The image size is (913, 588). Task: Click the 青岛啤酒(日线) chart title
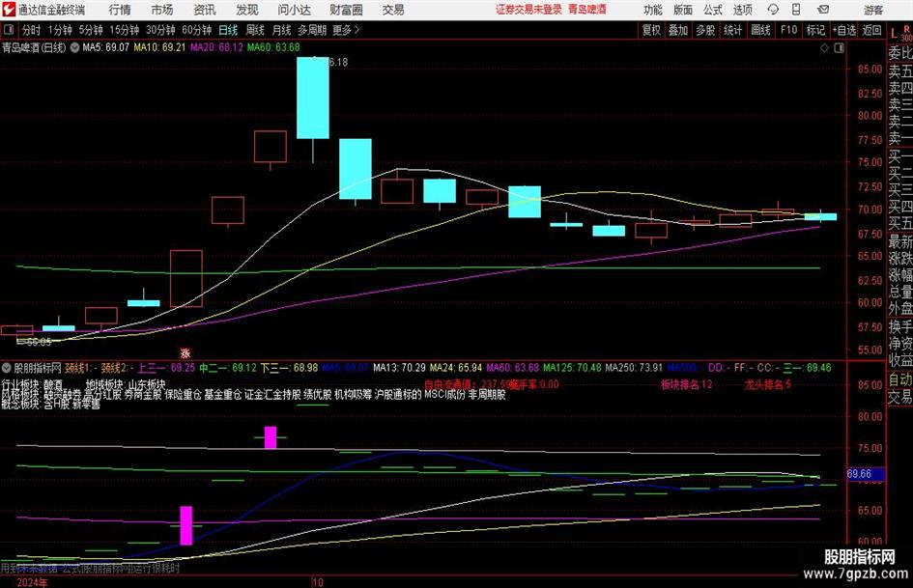tap(34, 47)
